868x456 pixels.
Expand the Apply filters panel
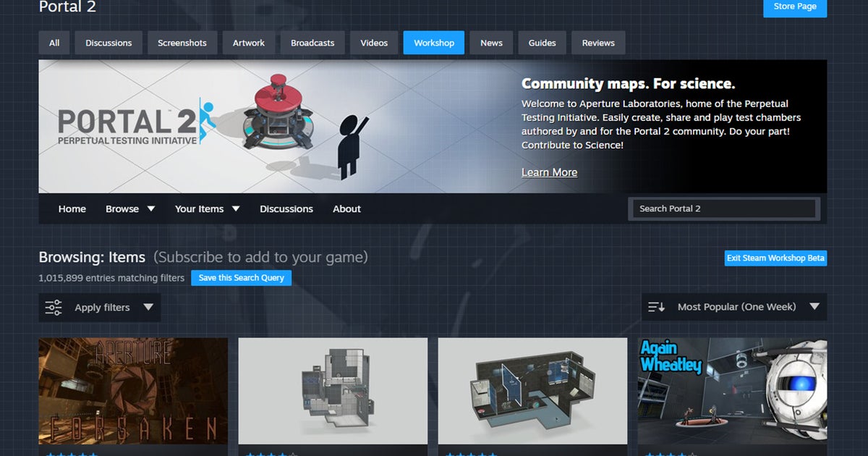[x=101, y=307]
